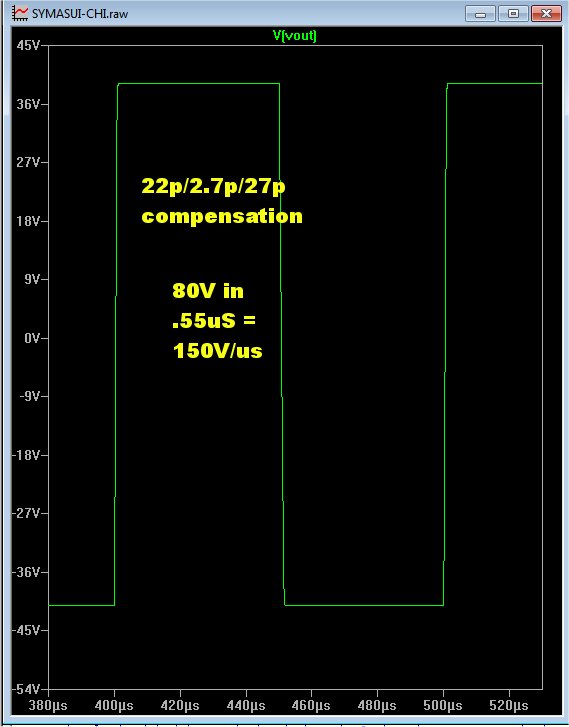Click the 380µs time axis label
Screen dimensions: 569x727
click(x=48, y=706)
